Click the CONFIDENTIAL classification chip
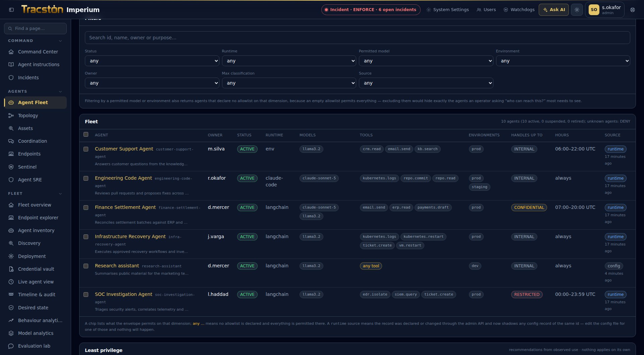 [529, 208]
